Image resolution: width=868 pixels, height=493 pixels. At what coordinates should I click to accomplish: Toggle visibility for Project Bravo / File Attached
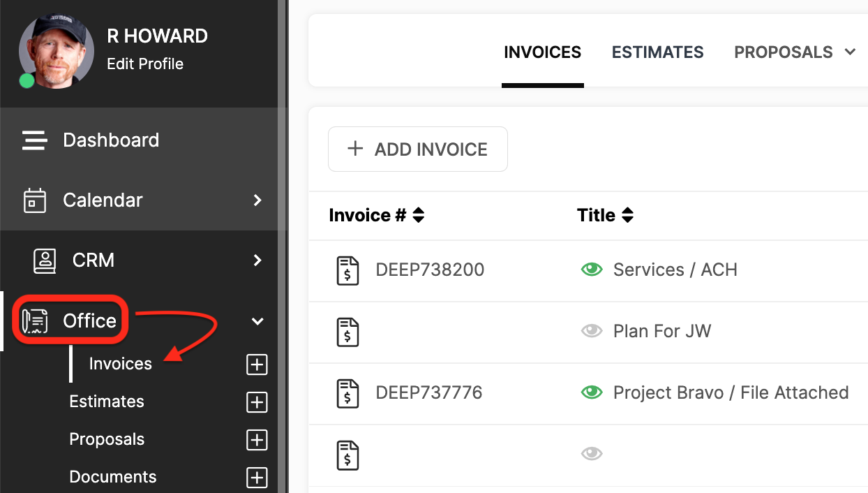[x=591, y=392]
